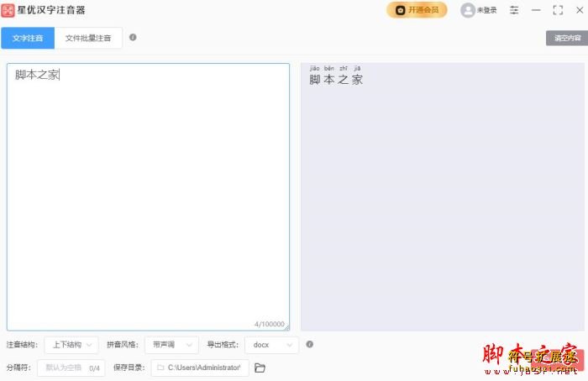588x381 pixels.
Task: Close the application window
Action: (580, 10)
